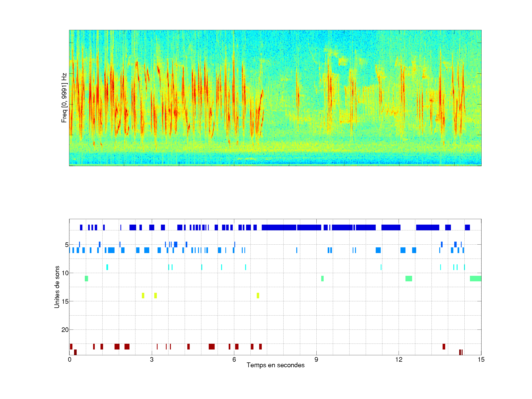Viewport: 532px width, 399px height.
Task: Click the x-axis tick label 12
Action: coord(399,359)
